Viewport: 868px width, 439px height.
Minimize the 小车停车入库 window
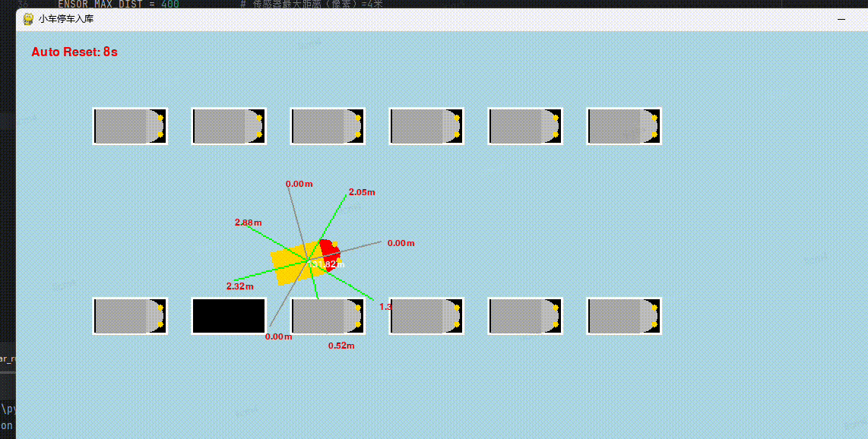pos(841,19)
